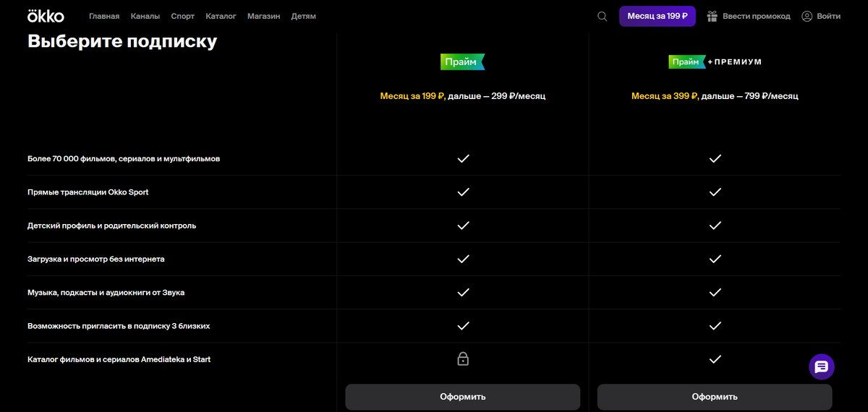The width and height of the screenshot is (868, 412).
Task: Click Прайм checkmark for Загрузка и просмотр row
Action: 463,259
